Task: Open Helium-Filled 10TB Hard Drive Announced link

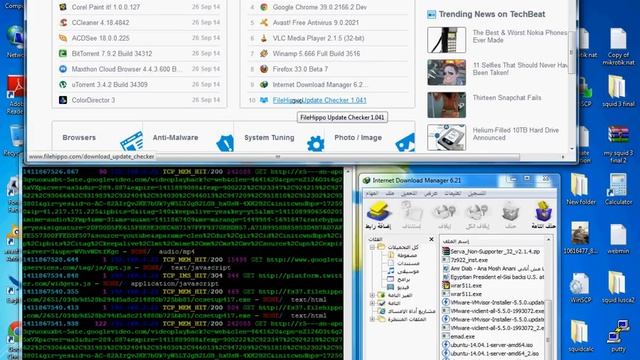Action: point(516,134)
